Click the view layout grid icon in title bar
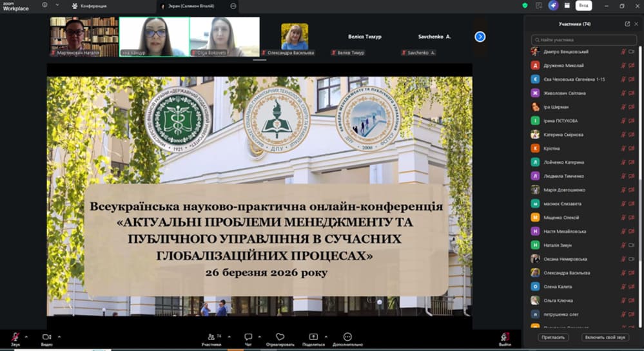The width and height of the screenshot is (644, 351). (567, 6)
